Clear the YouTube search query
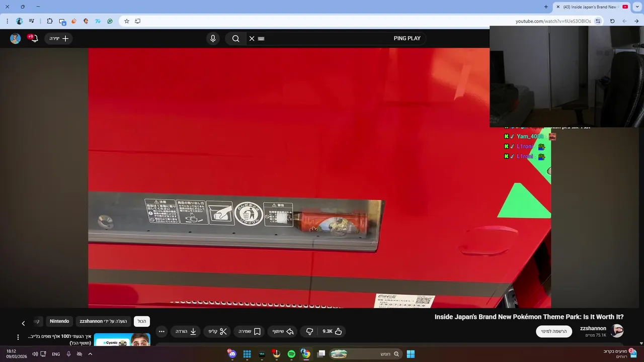 [252, 39]
